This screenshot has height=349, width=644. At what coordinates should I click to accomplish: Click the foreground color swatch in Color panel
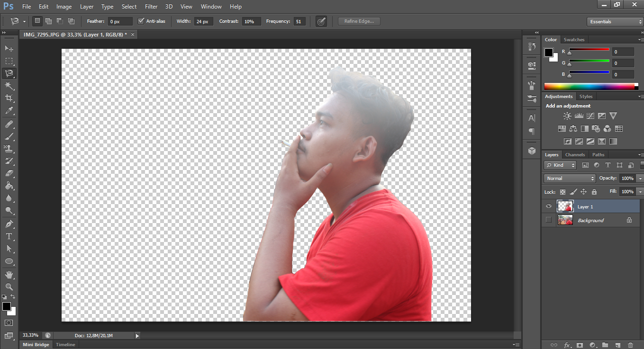click(x=549, y=53)
